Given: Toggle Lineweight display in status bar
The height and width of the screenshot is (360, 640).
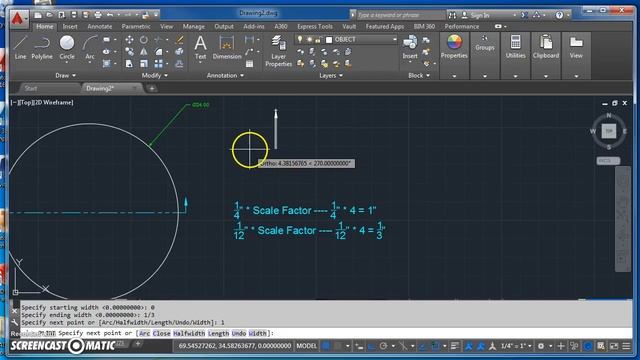Looking at the screenshot, I should (x=454, y=346).
